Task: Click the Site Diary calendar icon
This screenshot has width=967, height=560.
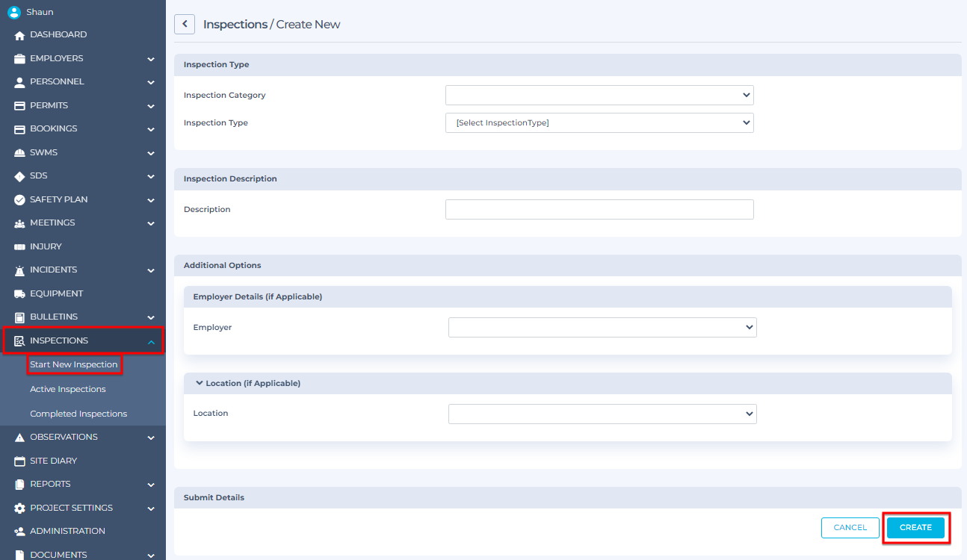Action: point(20,461)
